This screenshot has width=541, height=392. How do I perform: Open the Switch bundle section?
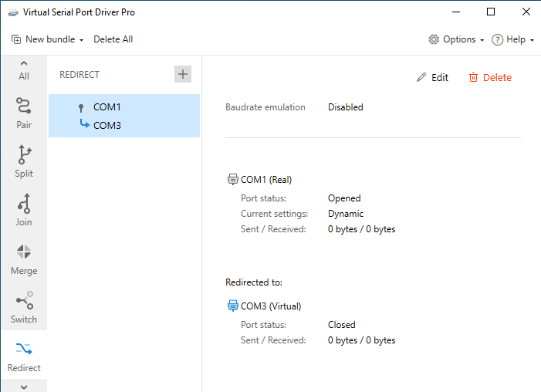coord(24,307)
